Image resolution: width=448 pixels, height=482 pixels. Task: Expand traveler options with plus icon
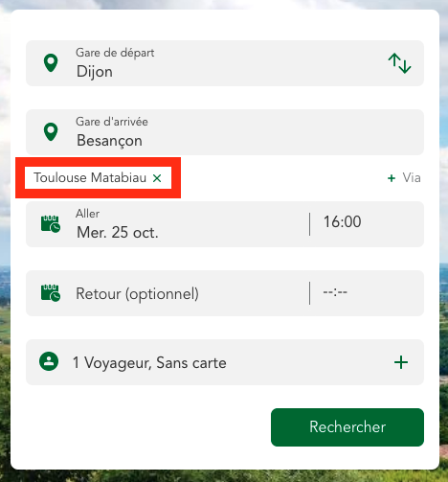click(401, 362)
